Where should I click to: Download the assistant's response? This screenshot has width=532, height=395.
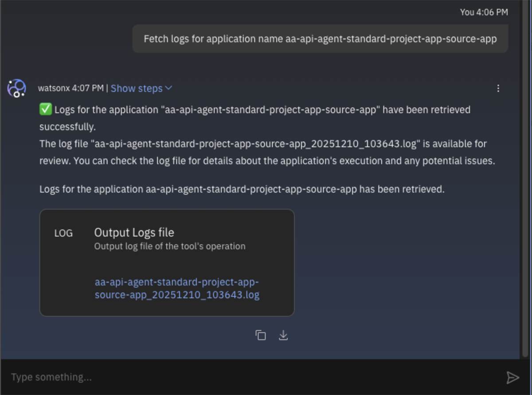[x=283, y=336]
